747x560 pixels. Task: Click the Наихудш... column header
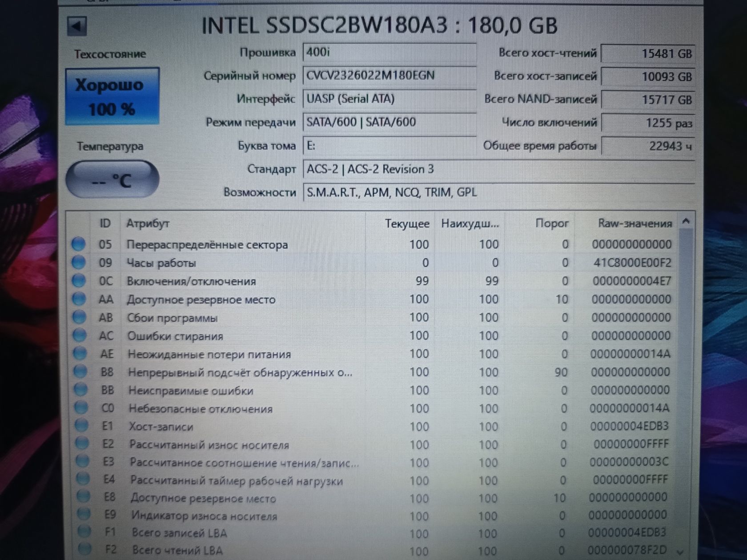[x=470, y=224]
